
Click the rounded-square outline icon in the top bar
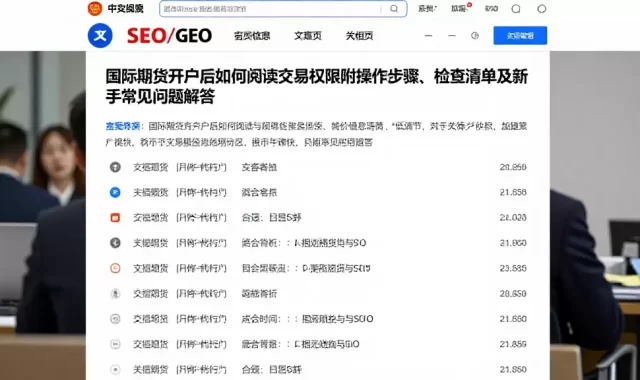[516, 9]
